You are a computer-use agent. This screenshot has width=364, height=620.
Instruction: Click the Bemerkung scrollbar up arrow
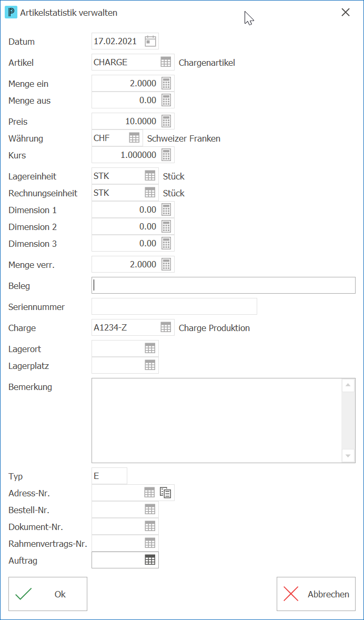[x=348, y=385]
